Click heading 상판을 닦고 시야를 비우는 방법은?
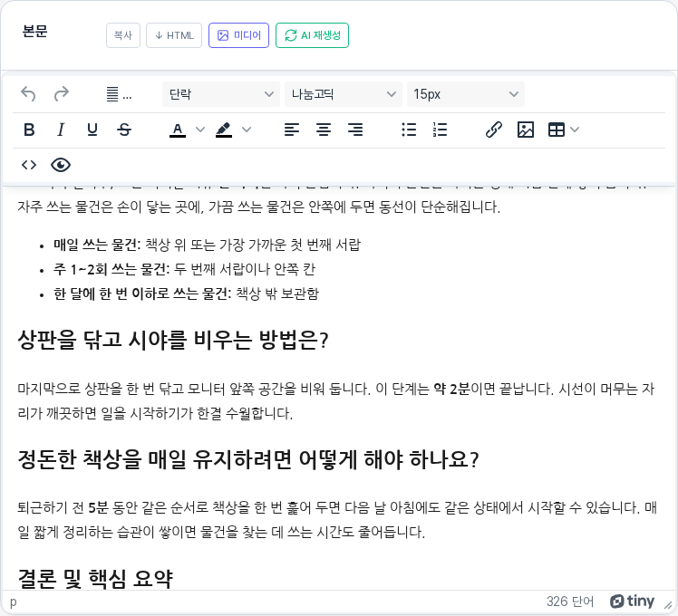 173,340
